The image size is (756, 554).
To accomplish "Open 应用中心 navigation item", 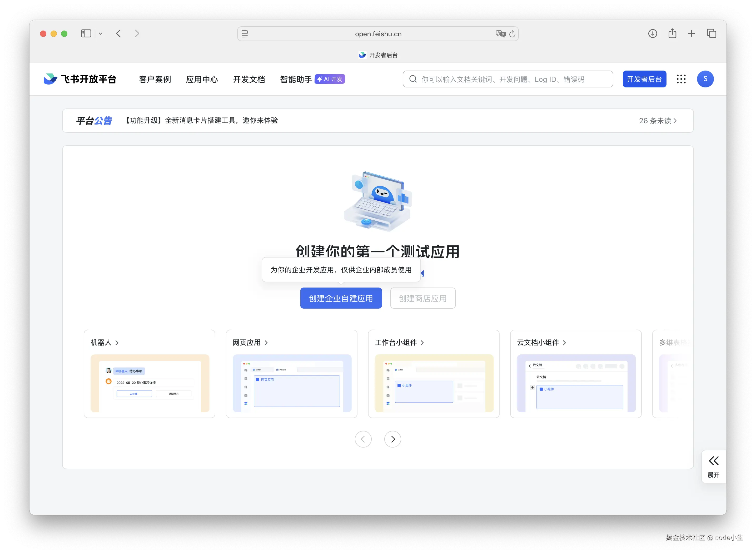I will pos(202,80).
